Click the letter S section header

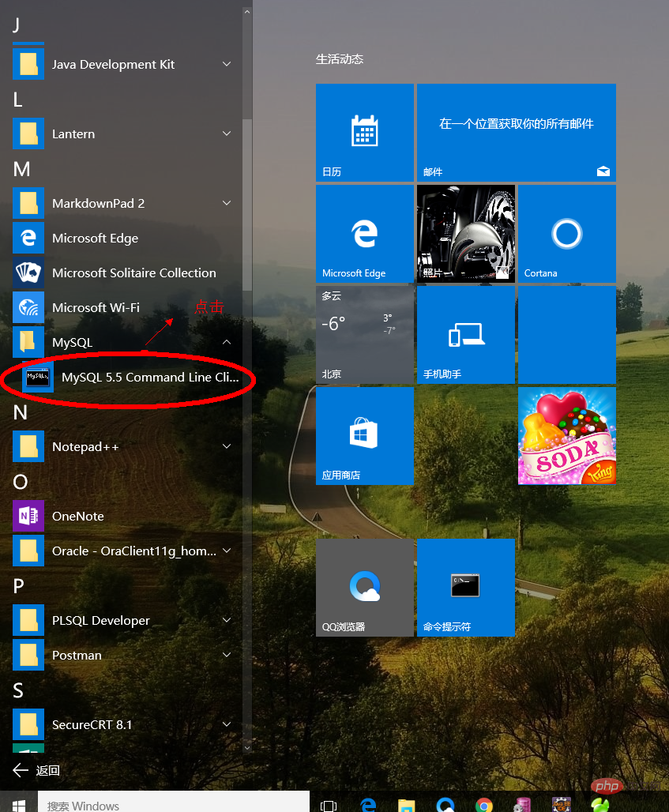(18, 690)
